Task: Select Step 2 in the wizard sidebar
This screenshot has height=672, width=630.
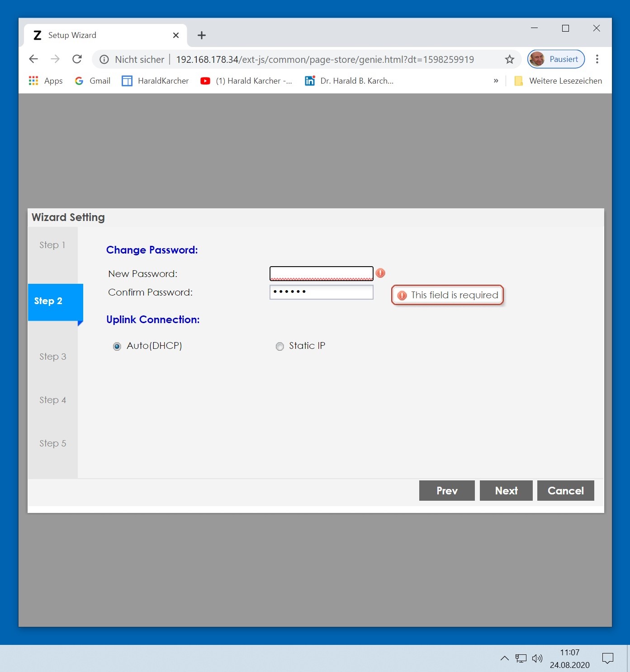Action: click(55, 301)
